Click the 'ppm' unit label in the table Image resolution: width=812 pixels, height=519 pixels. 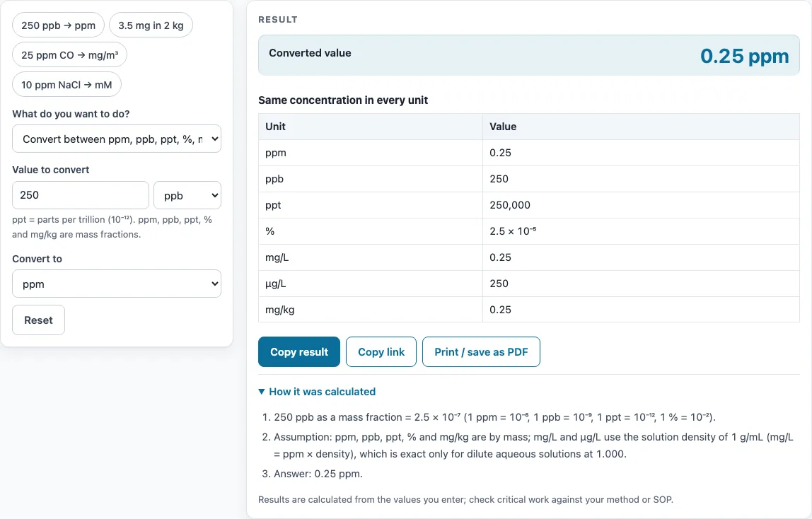pos(276,153)
